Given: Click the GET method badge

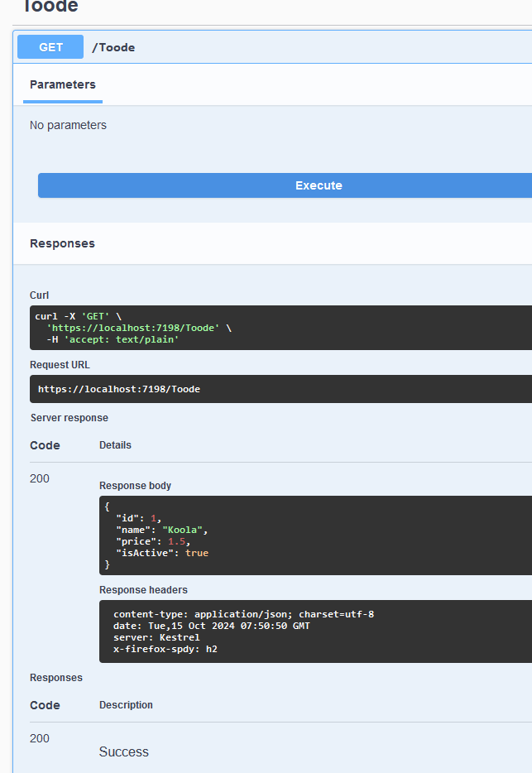Looking at the screenshot, I should point(50,47).
